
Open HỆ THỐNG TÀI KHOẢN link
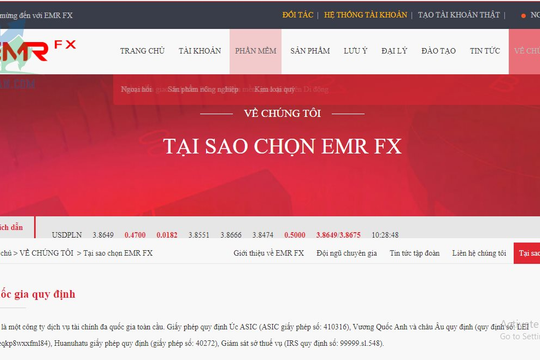[365, 15]
